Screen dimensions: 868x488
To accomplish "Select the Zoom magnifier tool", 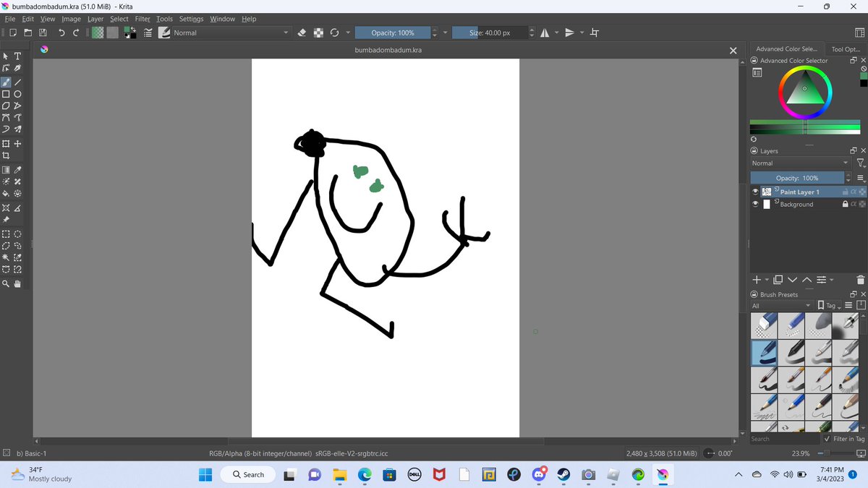I will pyautogui.click(x=7, y=284).
